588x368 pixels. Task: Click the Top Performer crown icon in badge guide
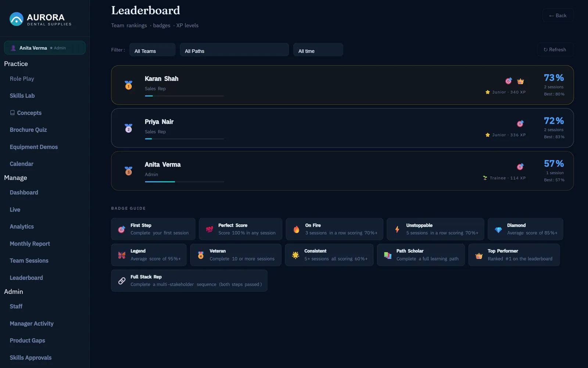pyautogui.click(x=479, y=255)
